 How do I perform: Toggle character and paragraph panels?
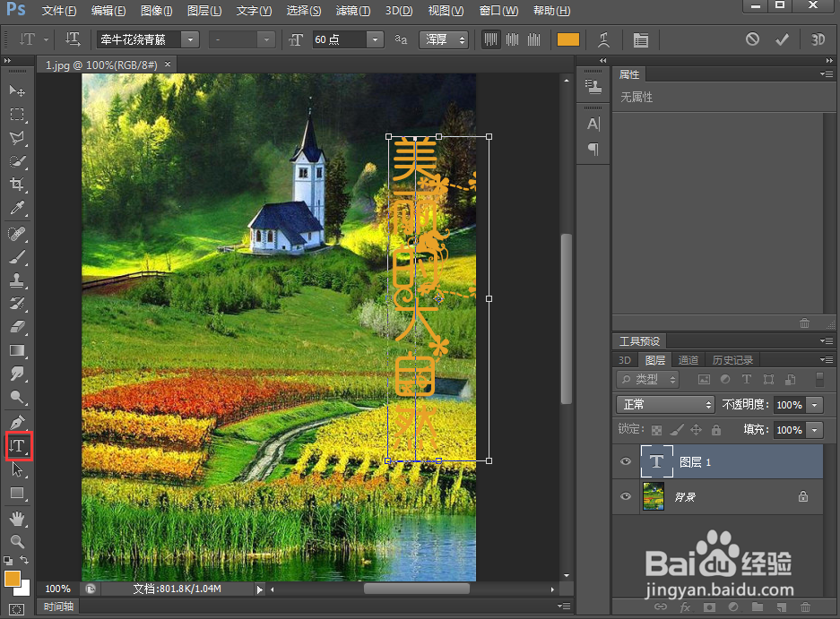click(x=640, y=39)
